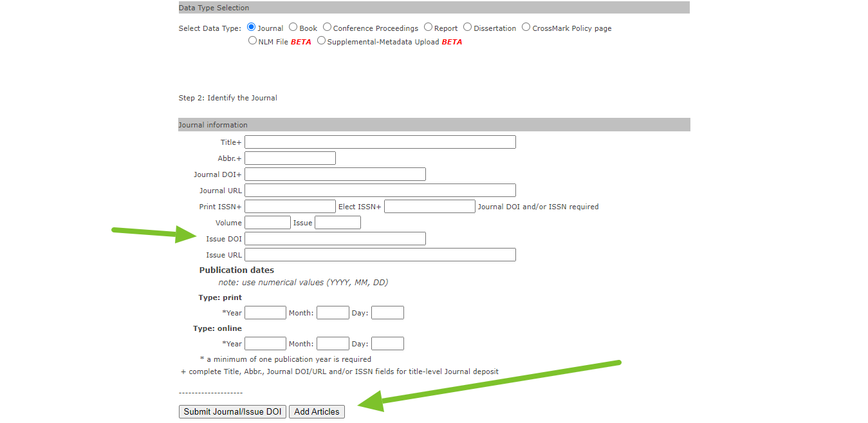This screenshot has width=868, height=423.
Task: Select Supplemental-Metadata Upload BETA option
Action: 321,41
